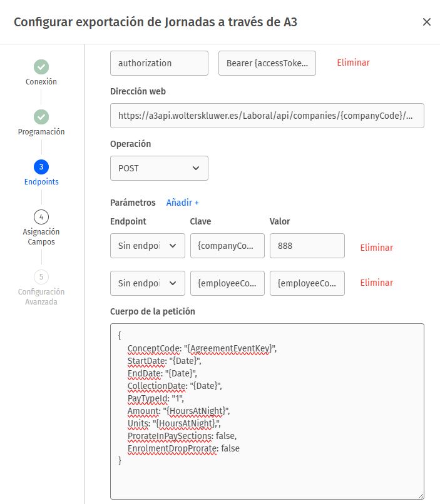Delete the 888 parameter row with Eliminar

tap(377, 248)
